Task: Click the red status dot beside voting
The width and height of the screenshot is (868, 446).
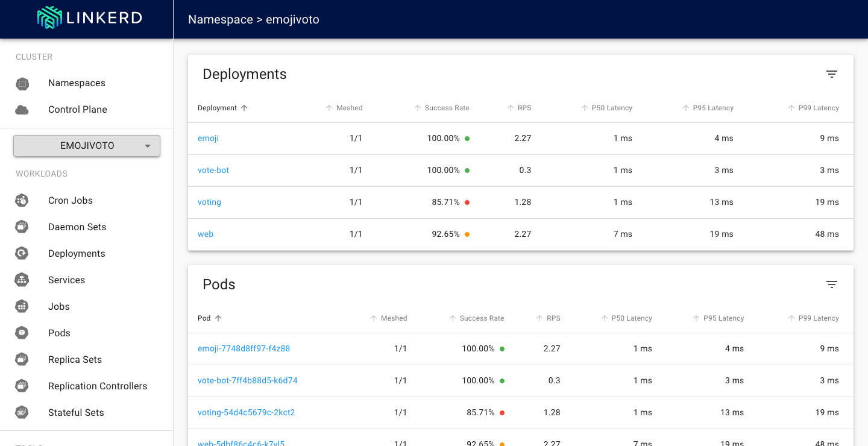Action: [x=468, y=202]
